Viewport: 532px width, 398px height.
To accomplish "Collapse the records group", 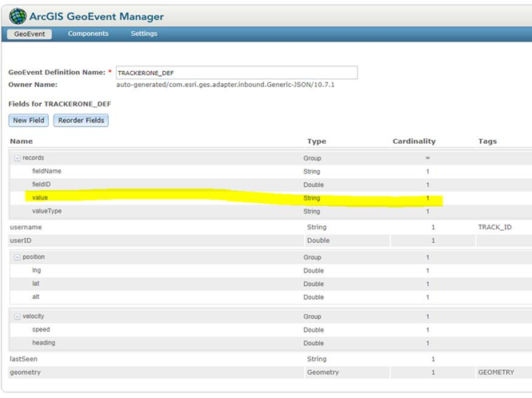I will tap(17, 158).
